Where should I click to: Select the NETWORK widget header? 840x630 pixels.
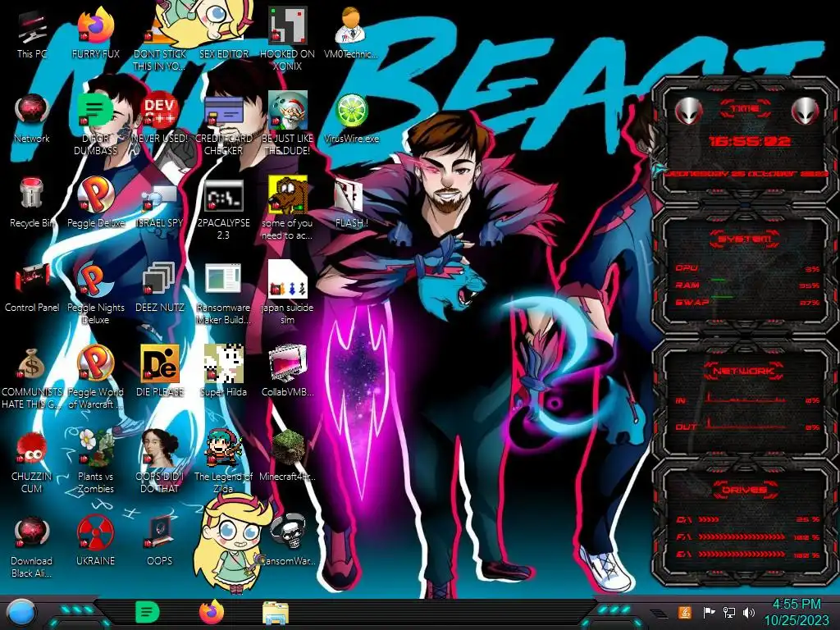pyautogui.click(x=744, y=371)
